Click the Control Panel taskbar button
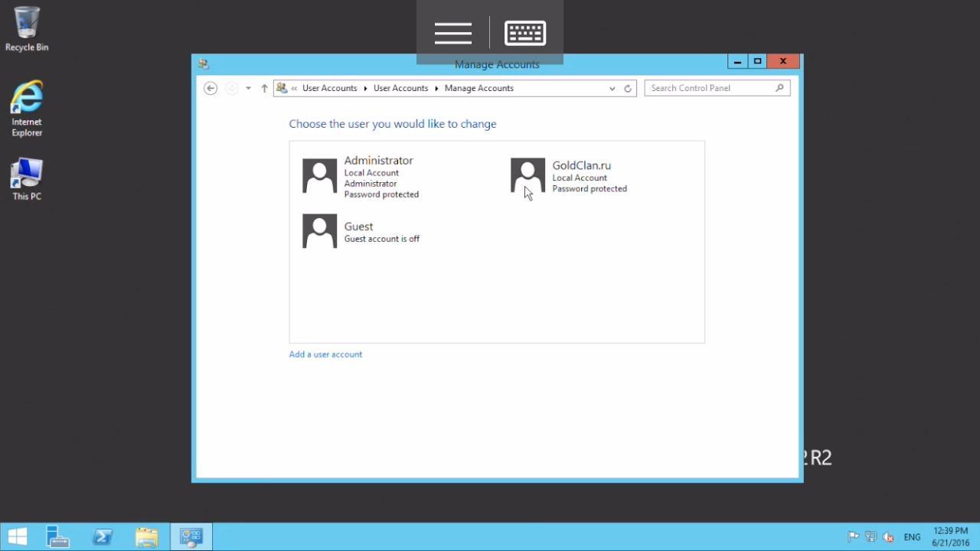This screenshot has width=980, height=551. (191, 536)
